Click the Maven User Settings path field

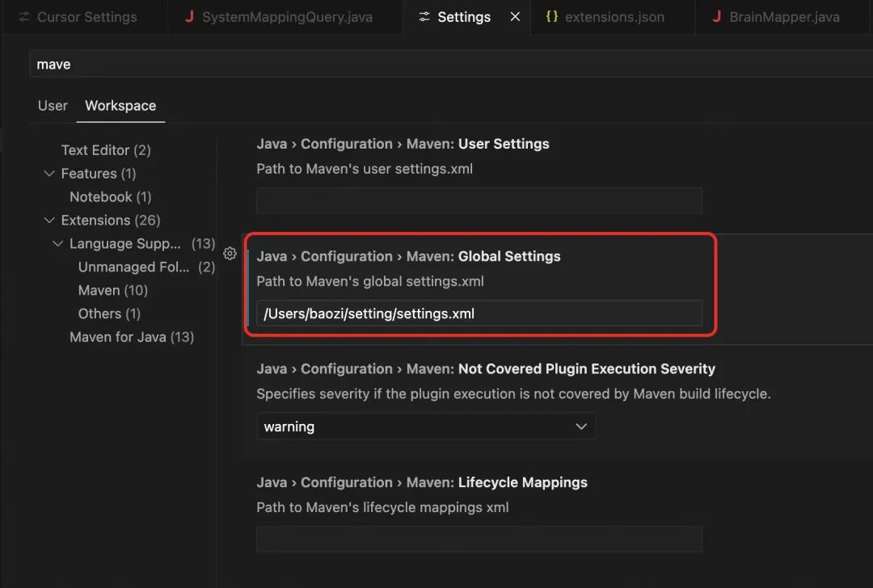pos(479,200)
